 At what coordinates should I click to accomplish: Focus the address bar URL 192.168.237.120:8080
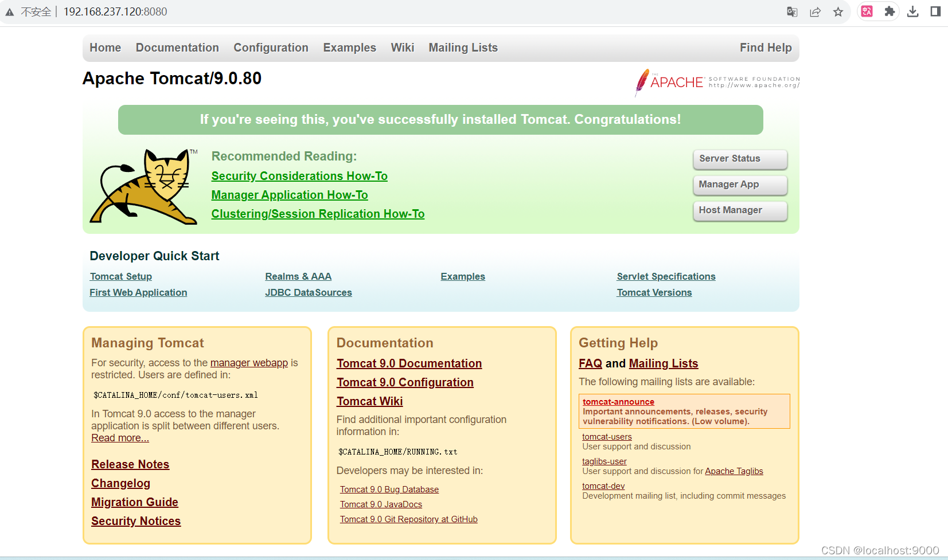click(115, 12)
